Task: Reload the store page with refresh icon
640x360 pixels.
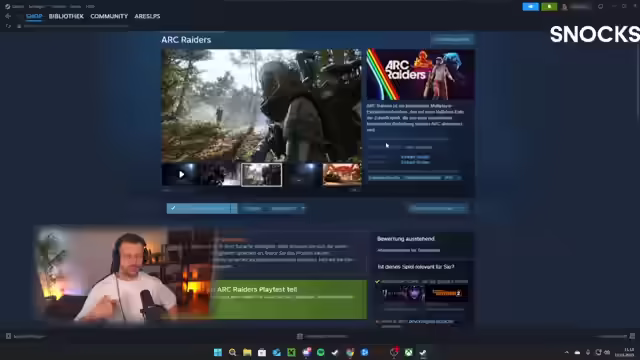Action: click(8, 26)
